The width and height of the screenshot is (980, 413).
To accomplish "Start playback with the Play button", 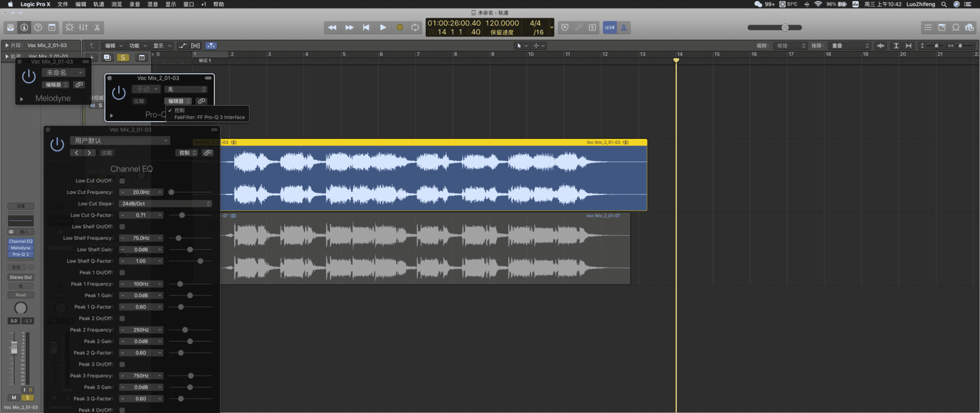I will coord(383,28).
